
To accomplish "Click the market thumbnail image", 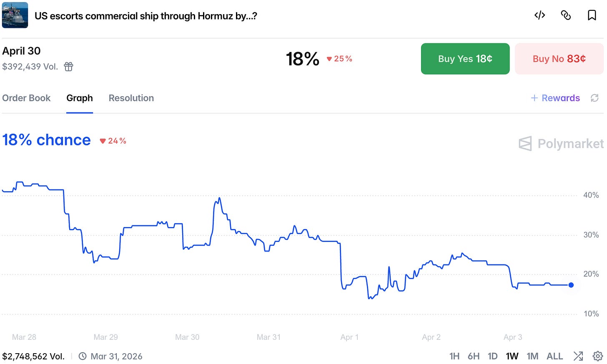I will point(15,15).
